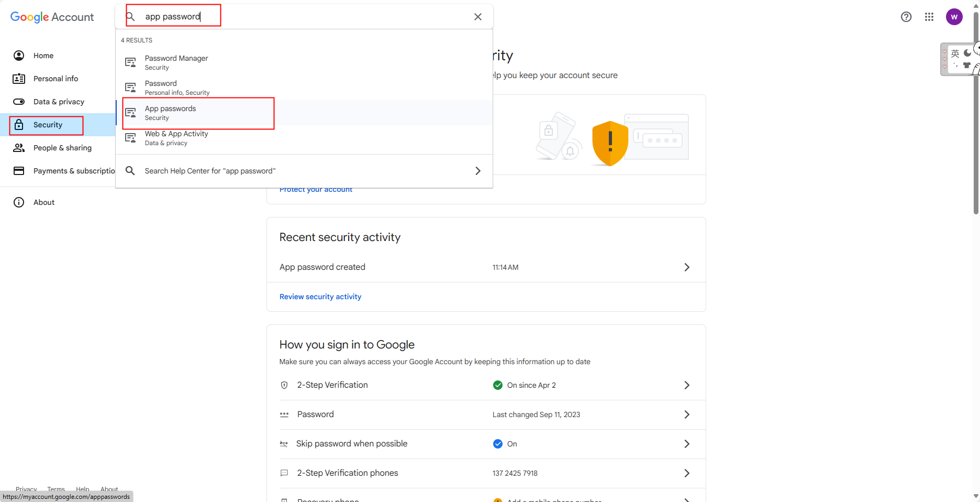Click the People & sharing icon
Viewport: 980px width, 502px height.
coord(19,148)
